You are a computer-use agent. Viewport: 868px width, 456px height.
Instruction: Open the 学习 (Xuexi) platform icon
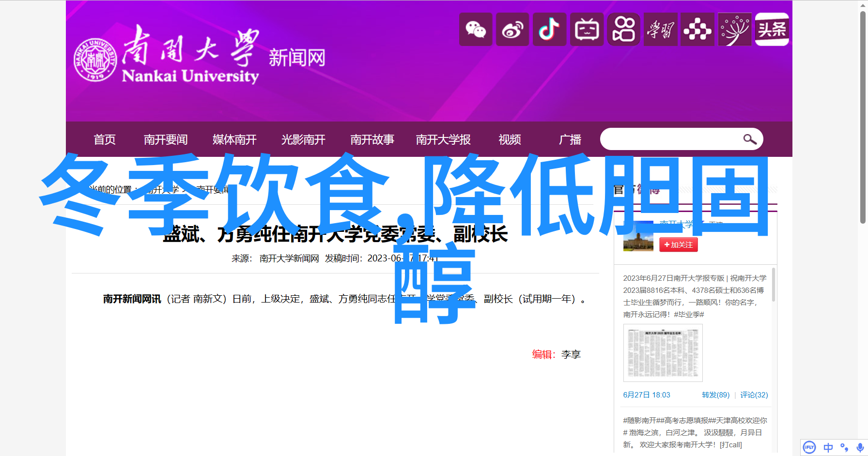click(661, 30)
